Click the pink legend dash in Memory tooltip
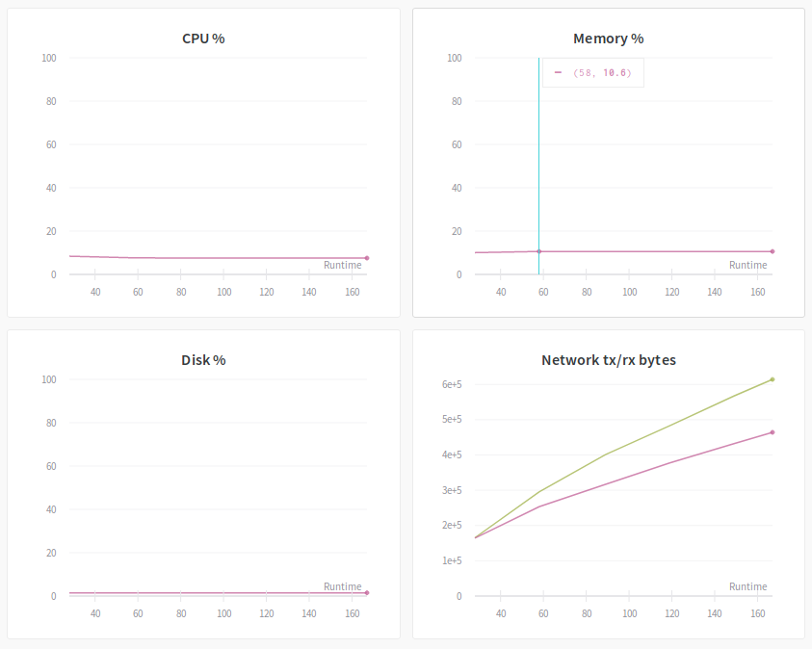 (558, 72)
